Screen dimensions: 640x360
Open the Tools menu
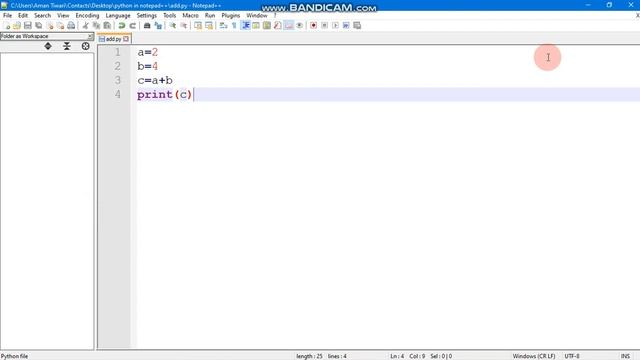(169, 16)
